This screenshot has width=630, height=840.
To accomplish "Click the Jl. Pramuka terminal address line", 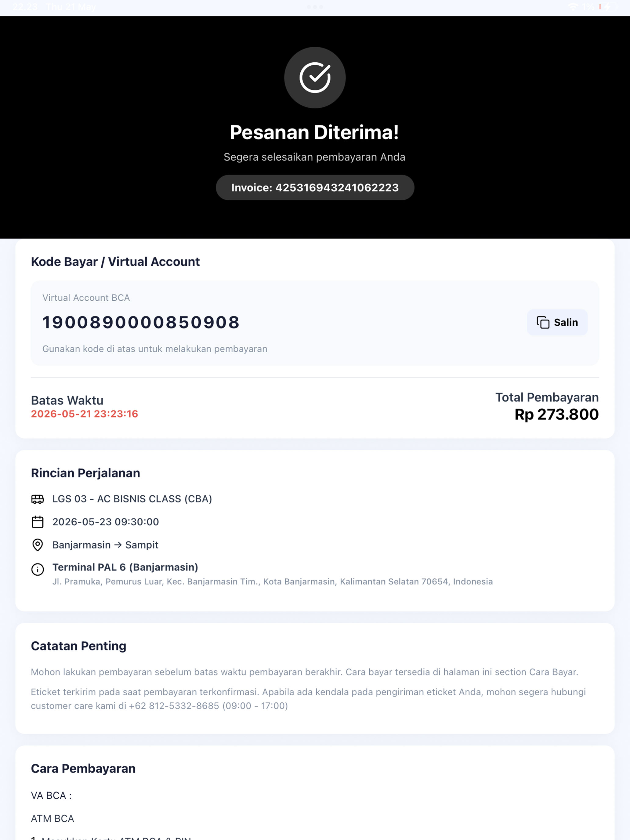I will click(x=273, y=581).
